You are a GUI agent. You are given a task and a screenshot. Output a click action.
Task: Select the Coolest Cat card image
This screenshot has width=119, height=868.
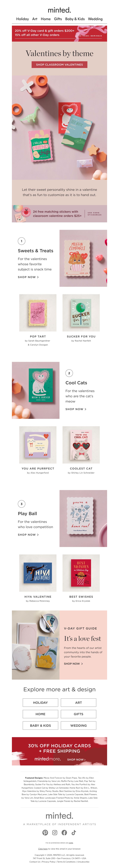click(x=81, y=445)
